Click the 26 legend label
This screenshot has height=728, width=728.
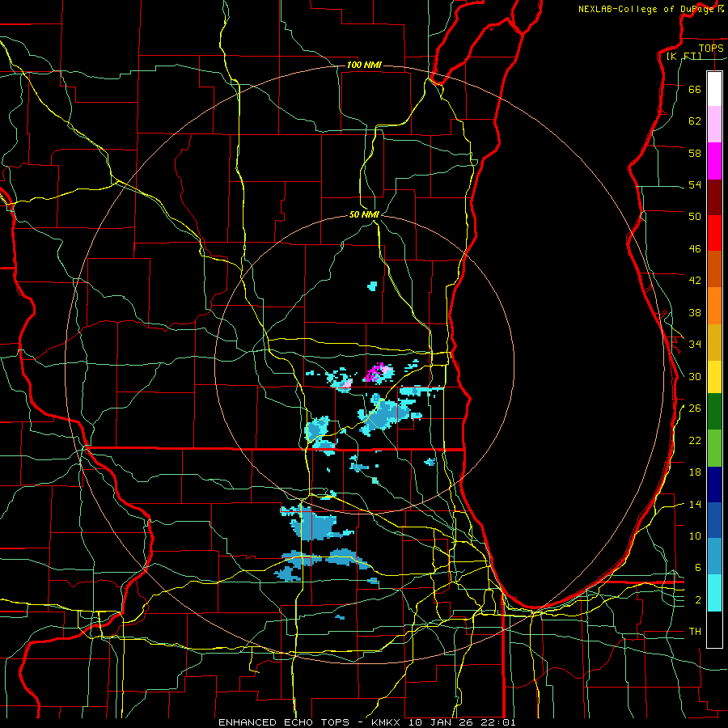pyautogui.click(x=695, y=408)
